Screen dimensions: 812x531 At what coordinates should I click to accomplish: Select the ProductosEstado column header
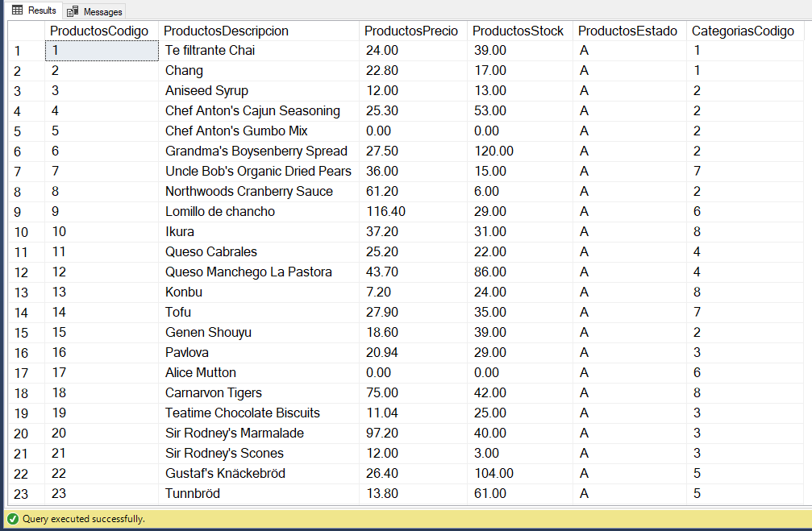629,31
